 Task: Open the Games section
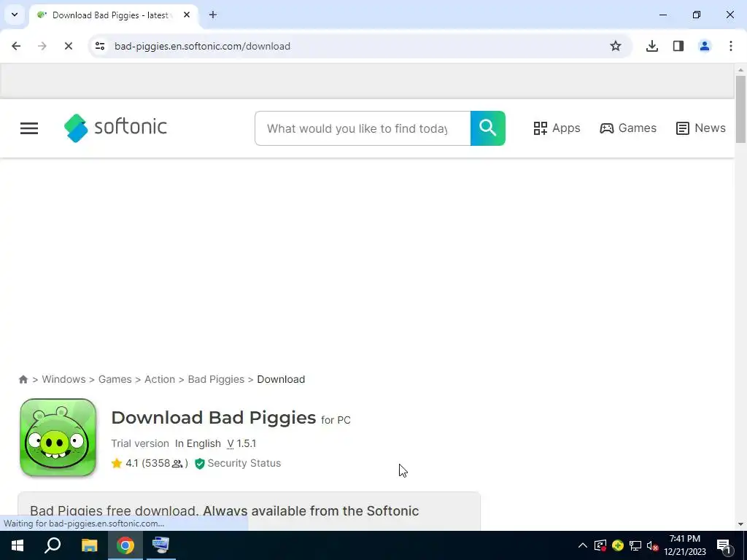[x=628, y=128]
